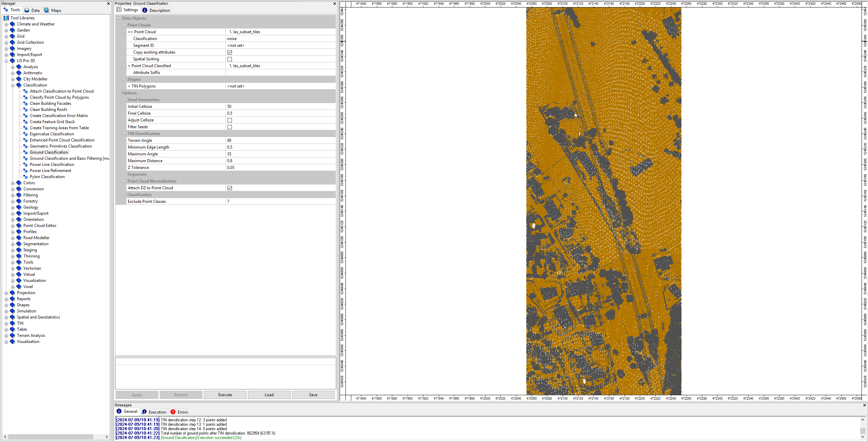
Task: Click the Classify Point Cloud by Polygons tool icon
Action: pos(25,97)
